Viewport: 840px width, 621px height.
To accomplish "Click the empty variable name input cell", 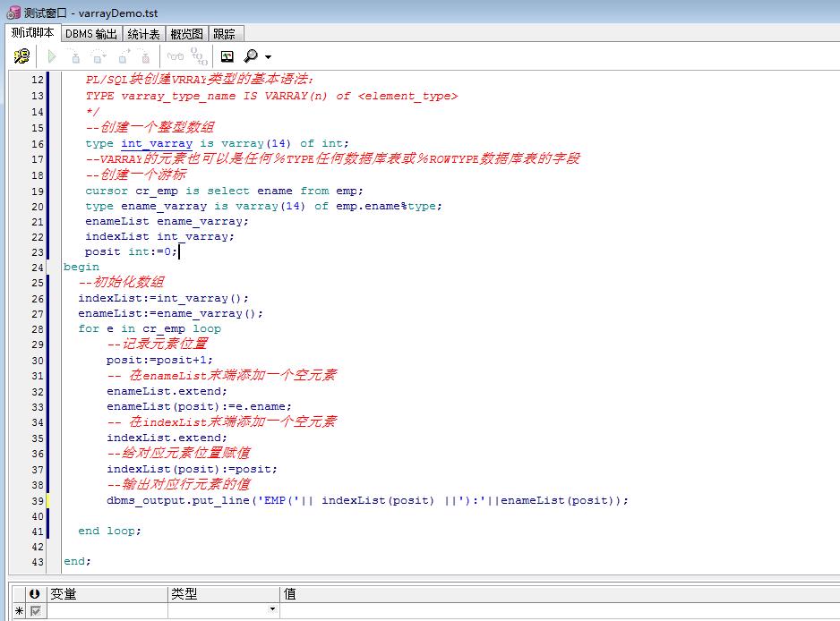I will point(107,611).
